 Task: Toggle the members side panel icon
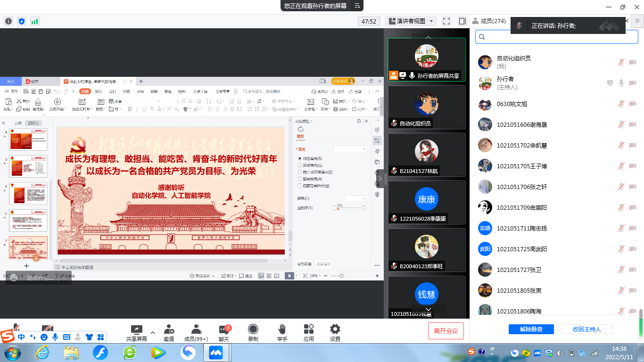462,21
